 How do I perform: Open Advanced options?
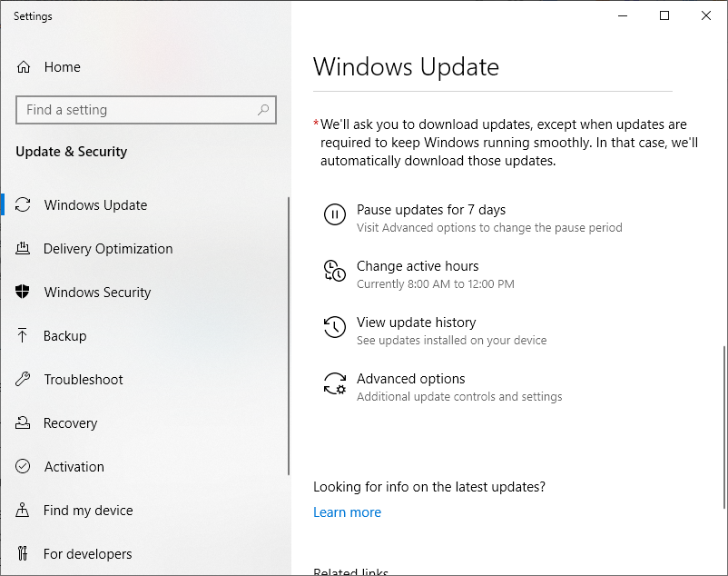tap(410, 379)
